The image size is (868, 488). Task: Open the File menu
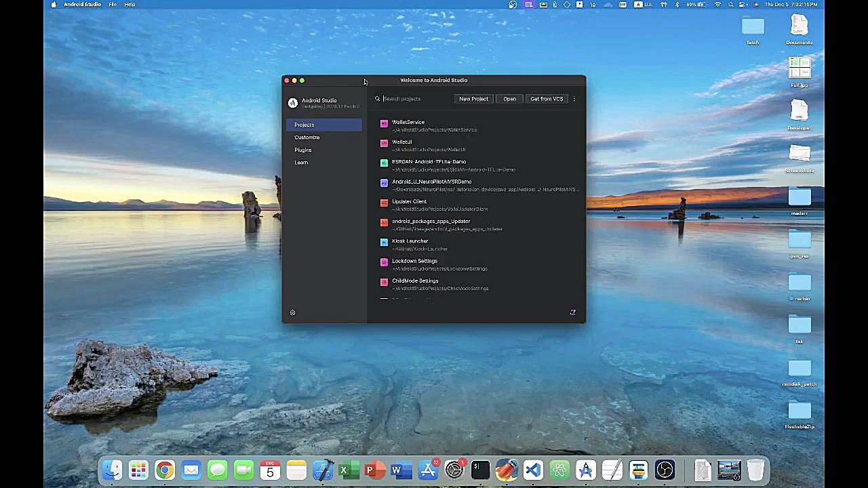click(113, 4)
